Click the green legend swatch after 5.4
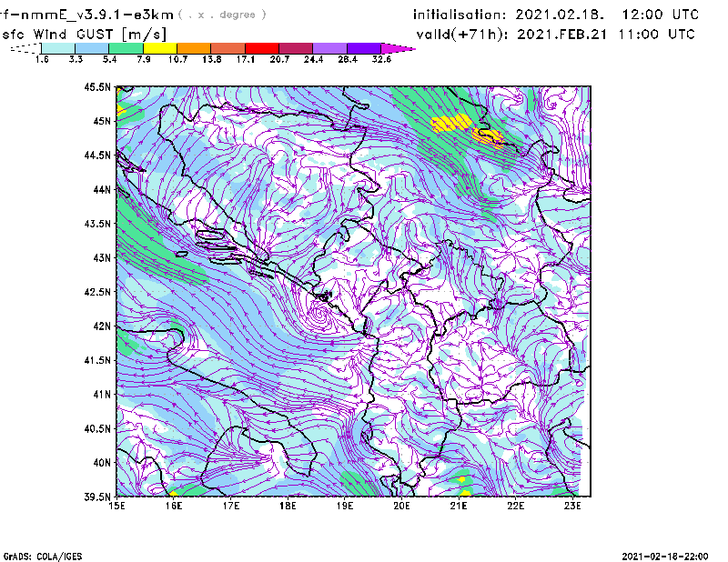This screenshot has width=728, height=562. click(x=126, y=48)
